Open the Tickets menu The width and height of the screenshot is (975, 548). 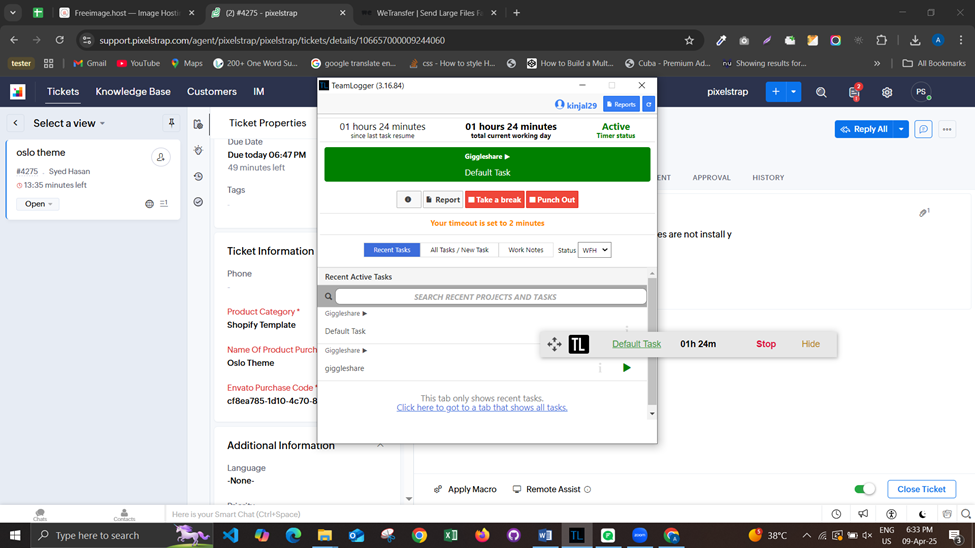click(63, 91)
